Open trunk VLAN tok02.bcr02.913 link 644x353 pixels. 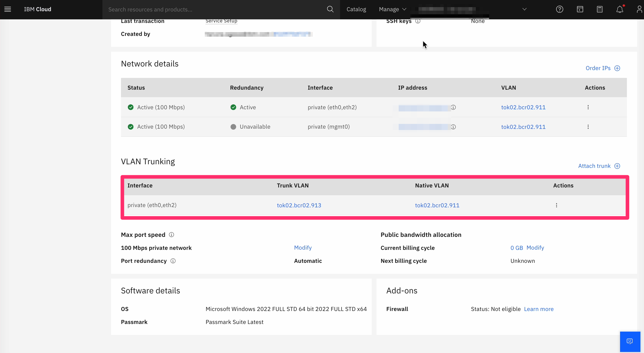299,205
